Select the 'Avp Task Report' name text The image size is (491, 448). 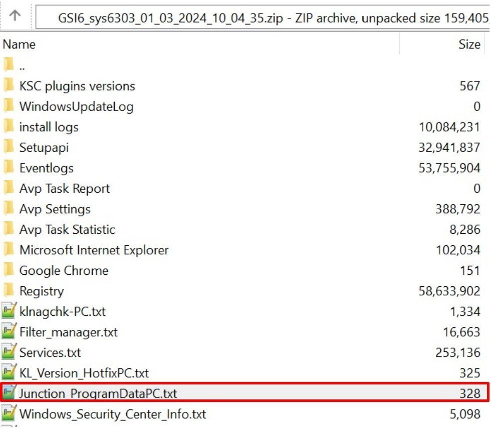pos(65,189)
